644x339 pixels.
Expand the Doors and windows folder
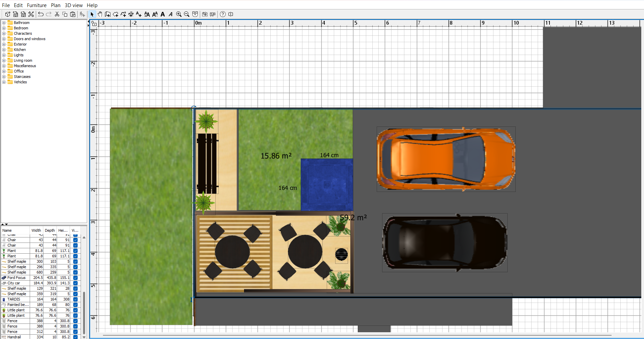pyautogui.click(x=4, y=39)
